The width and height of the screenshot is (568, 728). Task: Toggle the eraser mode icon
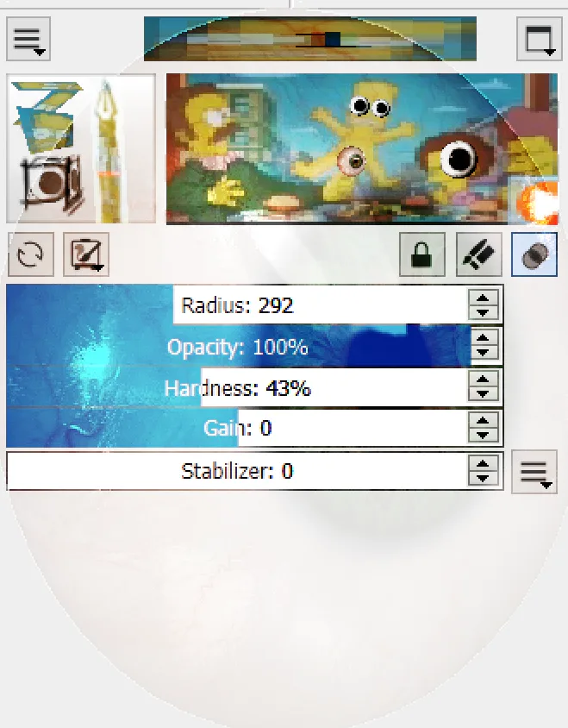tap(534, 254)
